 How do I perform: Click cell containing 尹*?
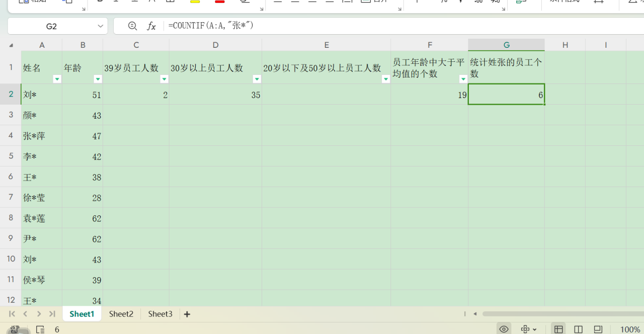coord(42,239)
